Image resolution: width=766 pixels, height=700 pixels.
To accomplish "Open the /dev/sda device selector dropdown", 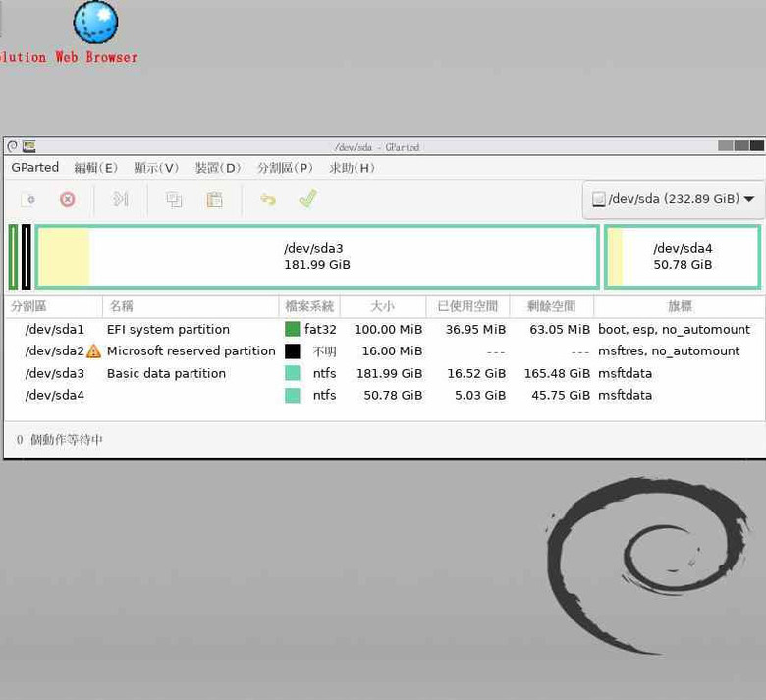I will pyautogui.click(x=674, y=199).
